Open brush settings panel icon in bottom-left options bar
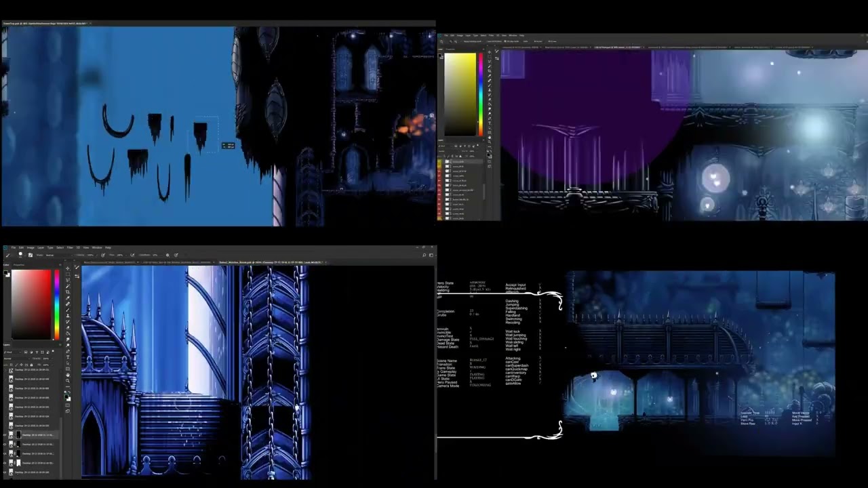 pos(31,255)
